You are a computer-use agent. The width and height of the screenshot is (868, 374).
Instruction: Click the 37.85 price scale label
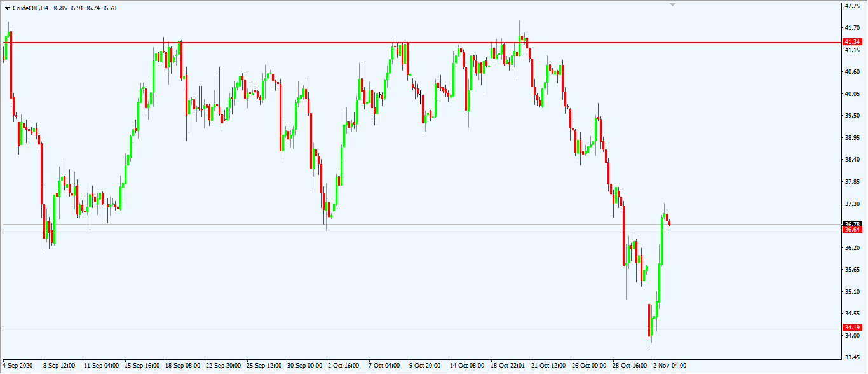(852, 182)
